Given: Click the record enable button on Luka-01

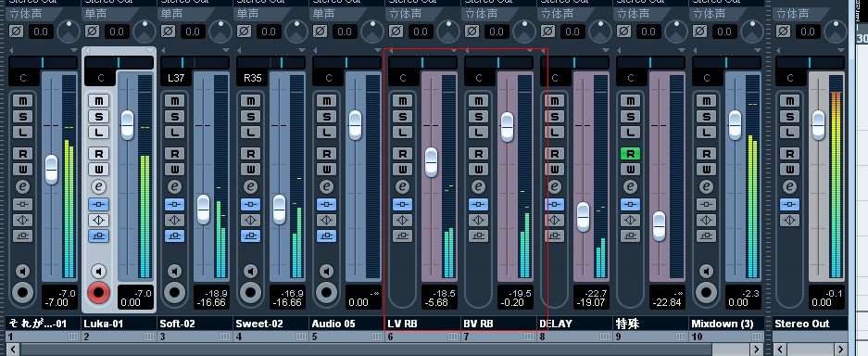Looking at the screenshot, I should tap(98, 292).
